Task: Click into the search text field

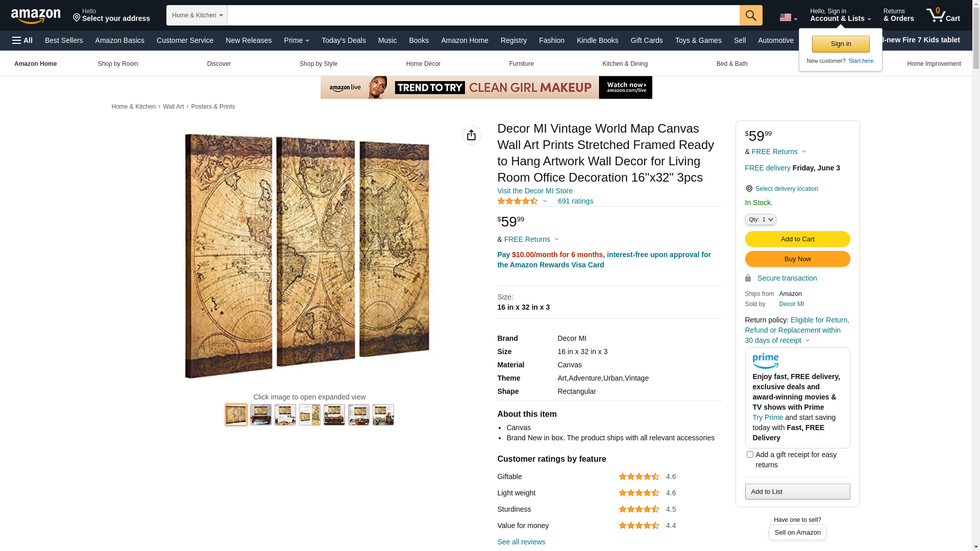Action: [x=483, y=15]
